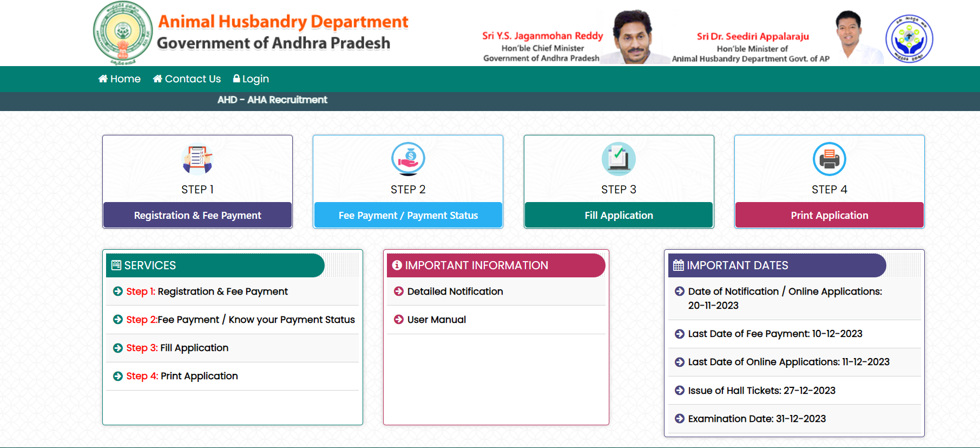Click the STEP 2 label text
The width and height of the screenshot is (980, 448).
[408, 190]
